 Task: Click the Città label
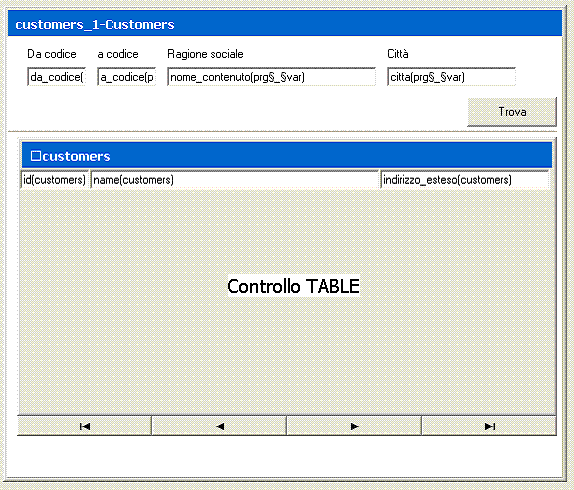[398, 54]
